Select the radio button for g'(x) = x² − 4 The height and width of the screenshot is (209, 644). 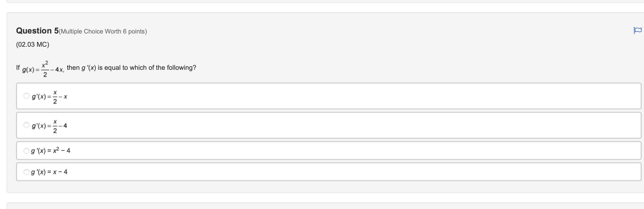point(26,150)
